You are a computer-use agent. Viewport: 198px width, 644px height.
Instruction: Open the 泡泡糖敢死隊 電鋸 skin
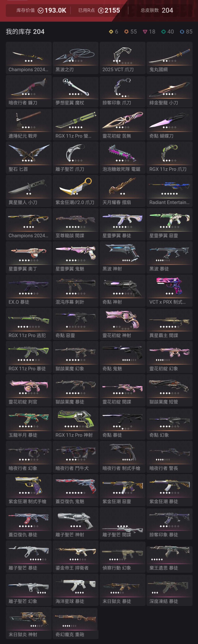(122, 158)
